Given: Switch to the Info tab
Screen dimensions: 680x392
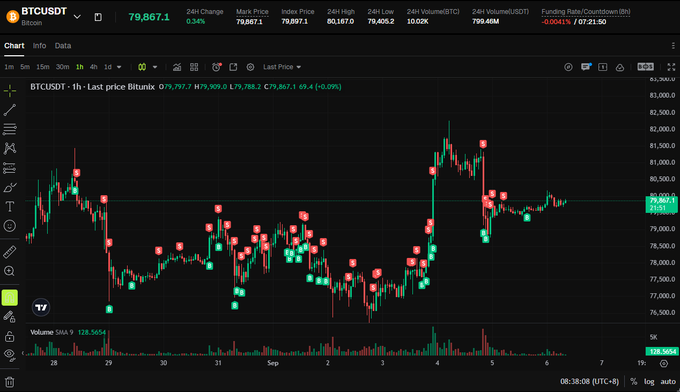Looking at the screenshot, I should pyautogui.click(x=39, y=46).
